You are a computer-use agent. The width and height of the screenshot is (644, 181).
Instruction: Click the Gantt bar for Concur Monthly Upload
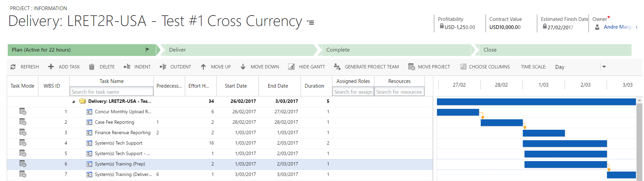click(457, 112)
